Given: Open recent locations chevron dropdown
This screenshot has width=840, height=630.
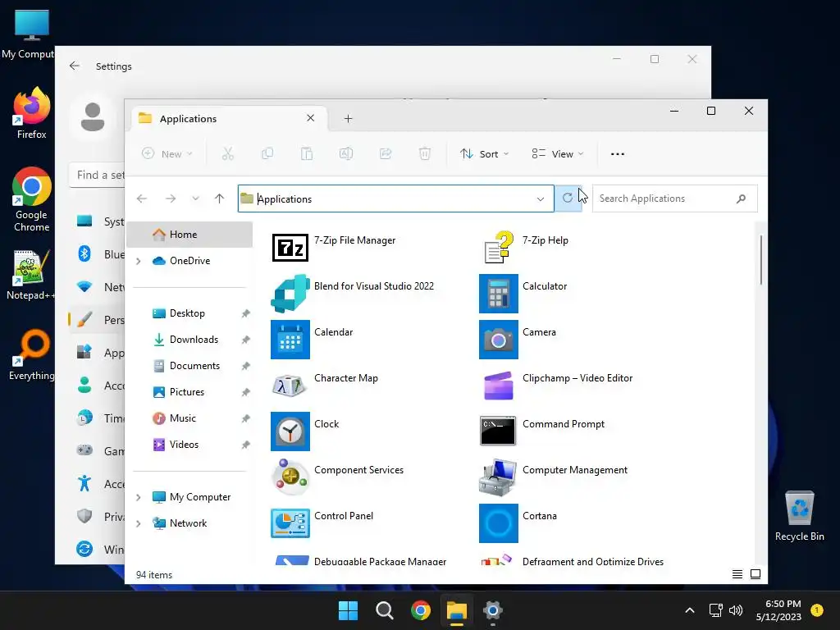Looking at the screenshot, I should coord(195,199).
